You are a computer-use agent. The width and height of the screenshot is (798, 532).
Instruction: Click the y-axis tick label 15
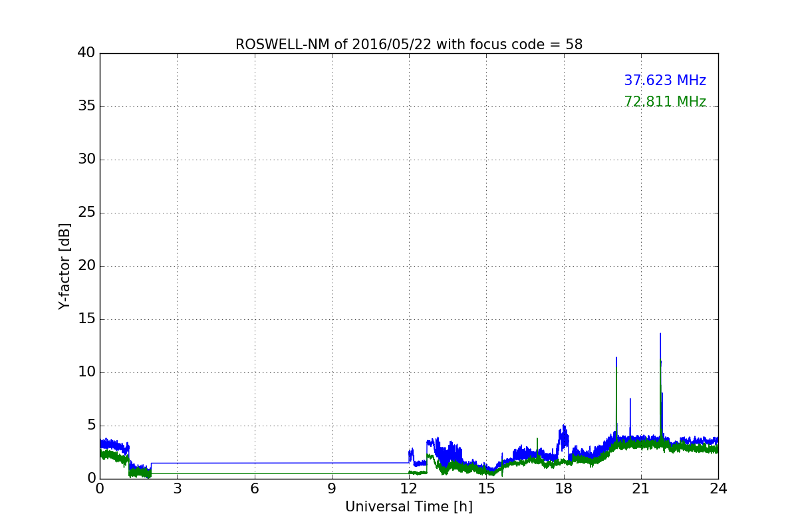point(86,319)
